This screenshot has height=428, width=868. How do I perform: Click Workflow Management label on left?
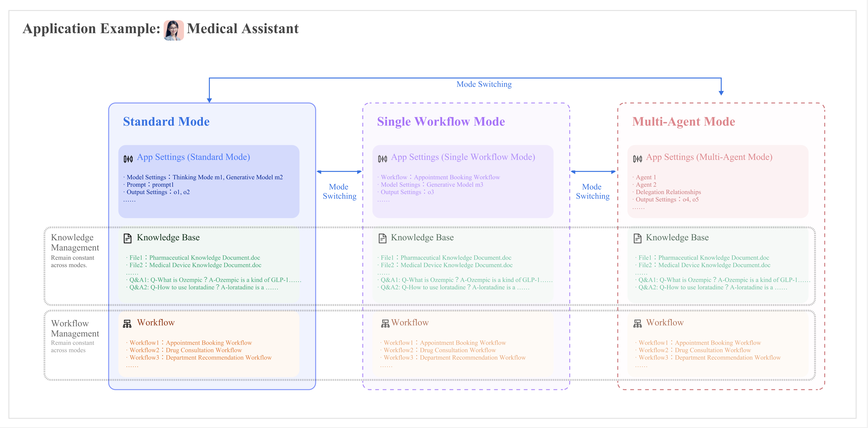pyautogui.click(x=75, y=328)
